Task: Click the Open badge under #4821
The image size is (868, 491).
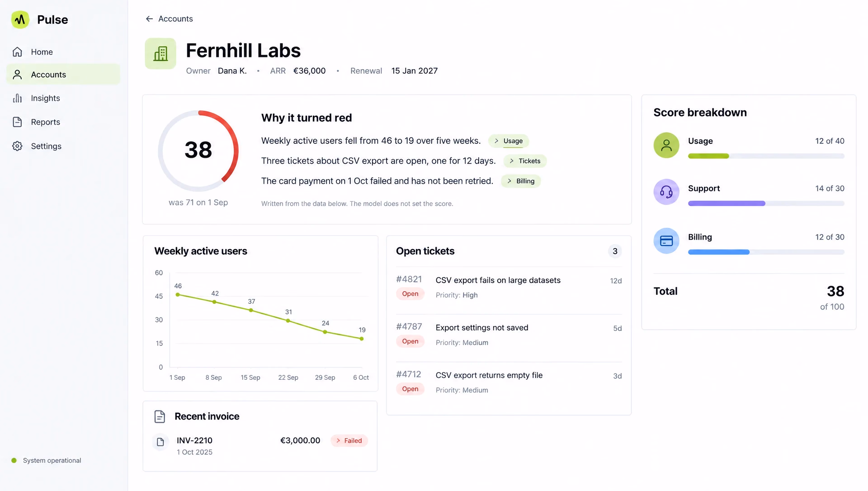Action: click(x=410, y=294)
